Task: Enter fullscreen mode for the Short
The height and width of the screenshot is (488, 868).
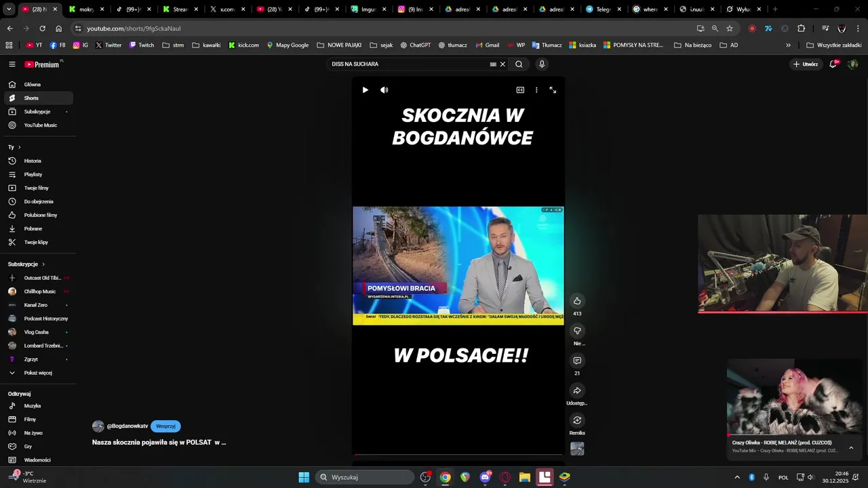Action: pyautogui.click(x=553, y=90)
